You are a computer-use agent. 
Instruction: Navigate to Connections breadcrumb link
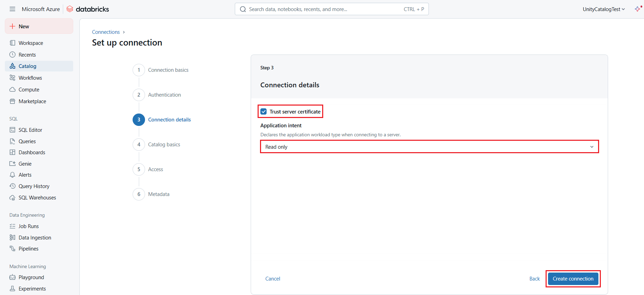106,32
